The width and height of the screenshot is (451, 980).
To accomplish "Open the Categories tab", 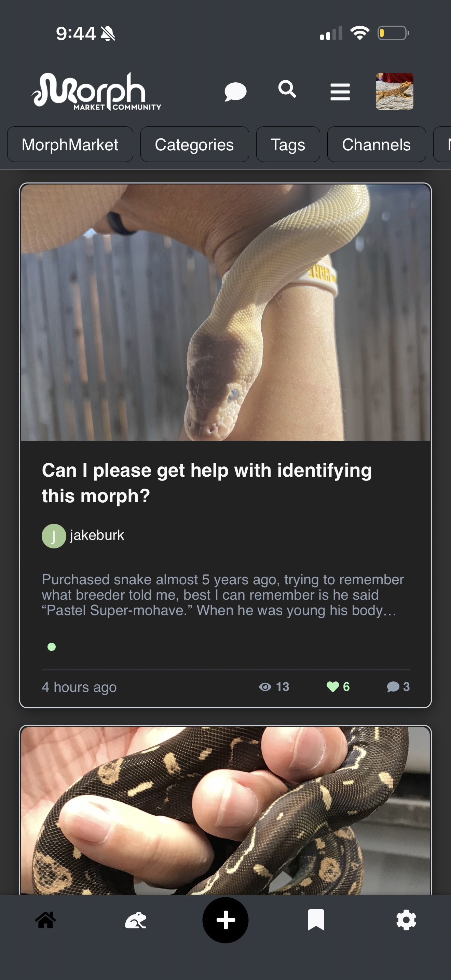I will click(194, 145).
